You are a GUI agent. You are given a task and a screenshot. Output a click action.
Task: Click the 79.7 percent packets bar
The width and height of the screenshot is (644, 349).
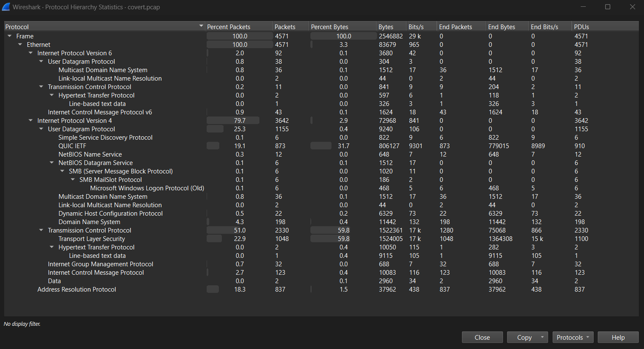tap(233, 121)
